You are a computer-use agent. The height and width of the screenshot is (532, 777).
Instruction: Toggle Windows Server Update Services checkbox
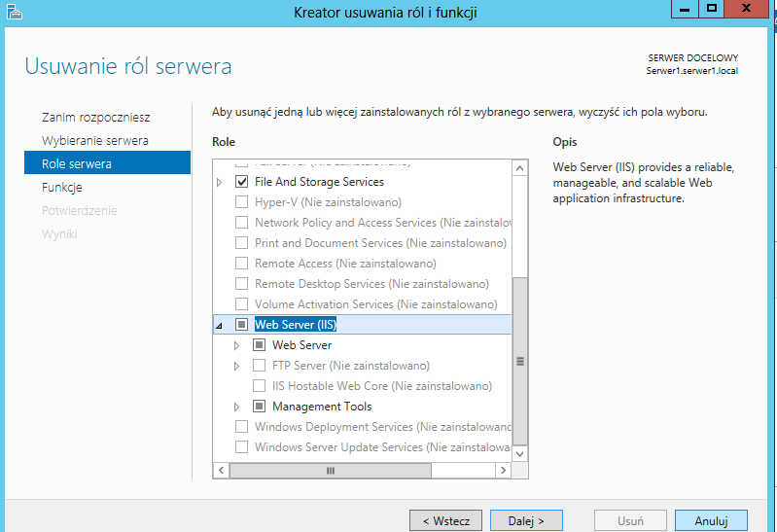click(241, 446)
